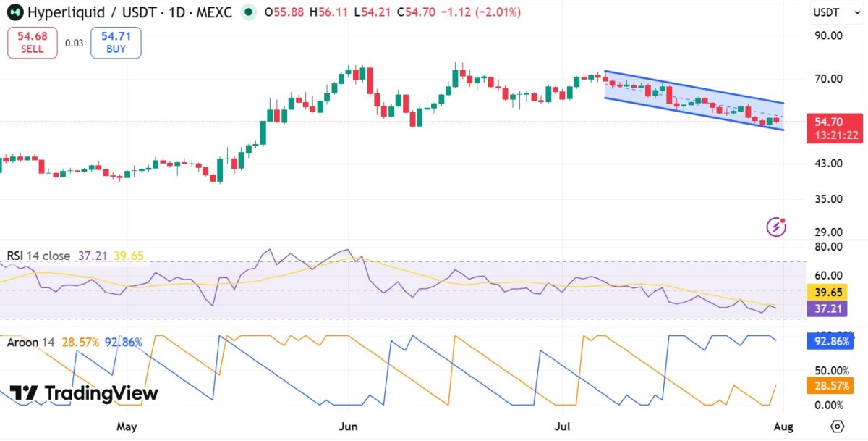868x441 pixels.
Task: Click the SELL 54.68 button
Action: (33, 43)
